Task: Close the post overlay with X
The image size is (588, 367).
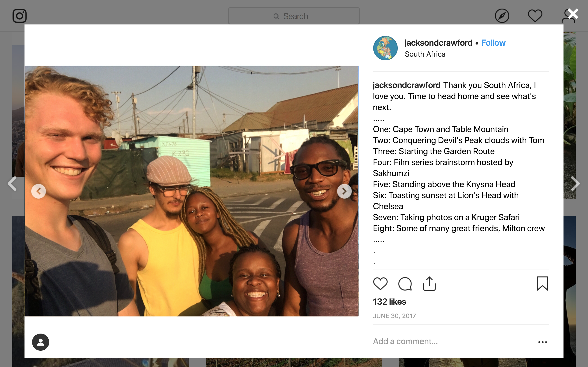Action: (573, 14)
